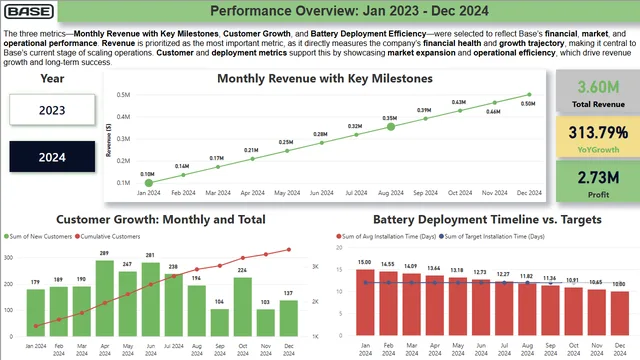Select the Mar 2024 installation time bar (14.09)
This screenshot has width=640, height=360.
412,304
